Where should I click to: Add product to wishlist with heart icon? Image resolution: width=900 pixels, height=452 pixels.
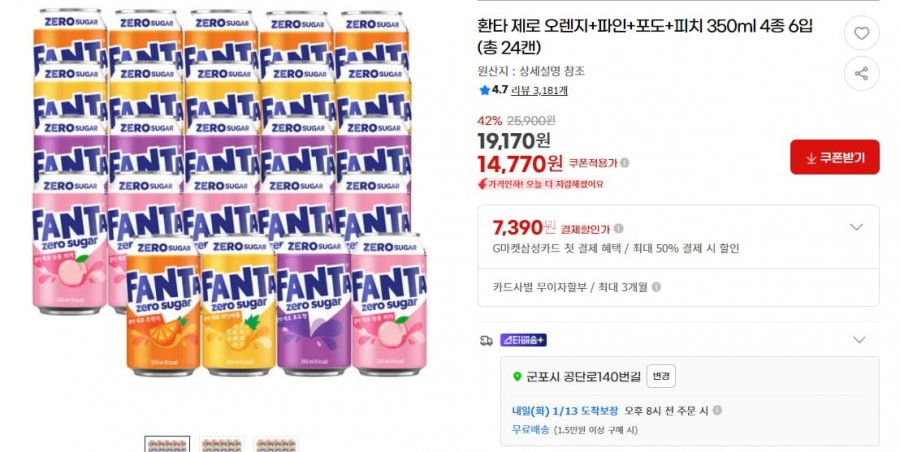861,34
